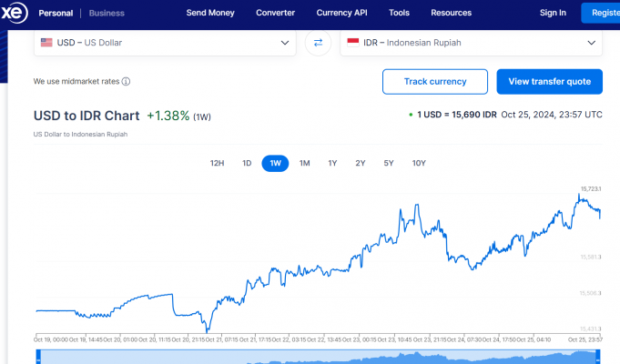
Task: Switch to the Business tab
Action: click(x=107, y=13)
